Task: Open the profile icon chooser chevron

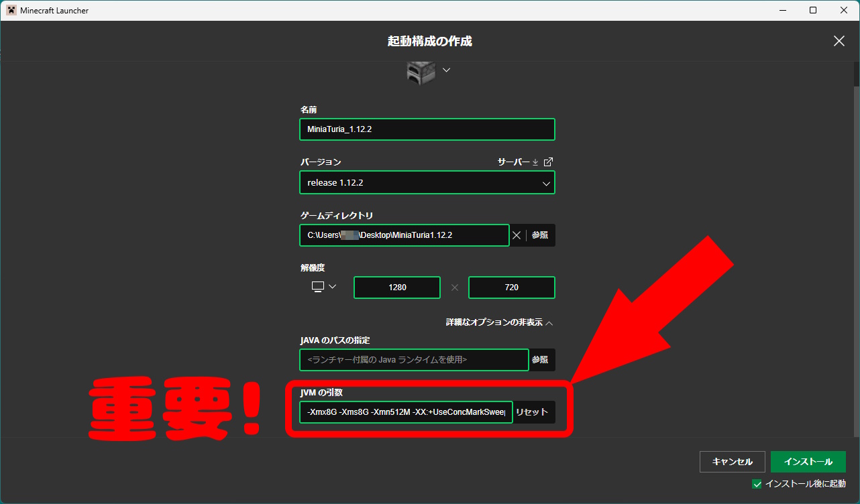Action: 446,70
